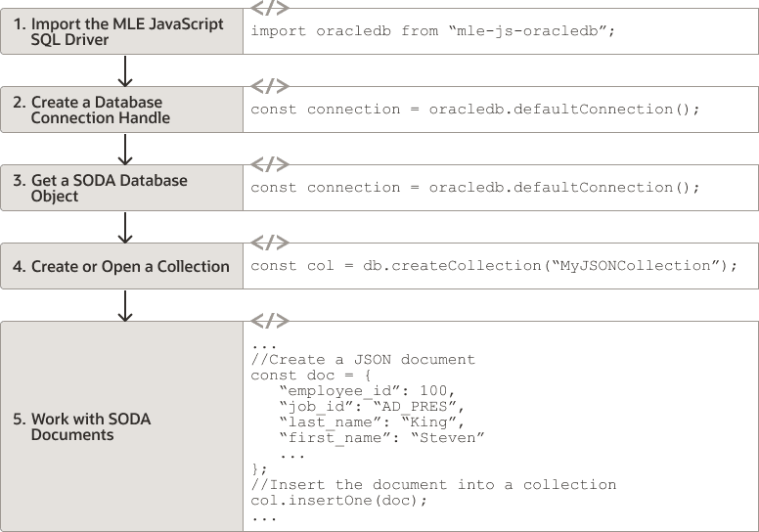The height and width of the screenshot is (532, 759).
Task: Click the defaultConnection code line in step 2
Action: [475, 110]
